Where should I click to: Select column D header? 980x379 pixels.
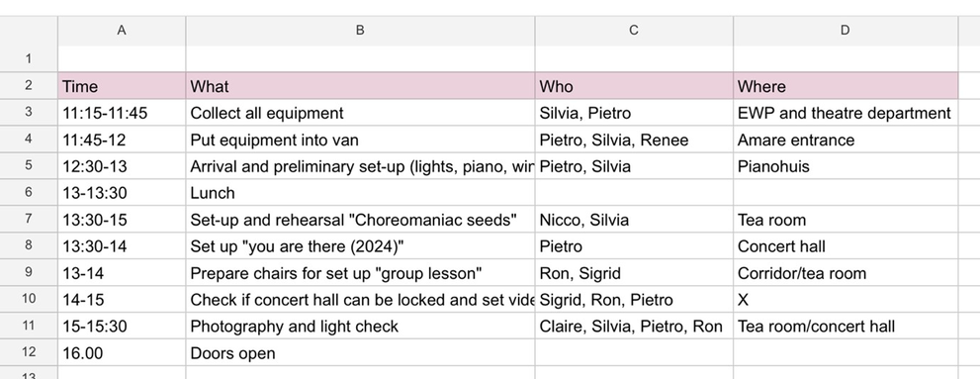[x=845, y=31]
